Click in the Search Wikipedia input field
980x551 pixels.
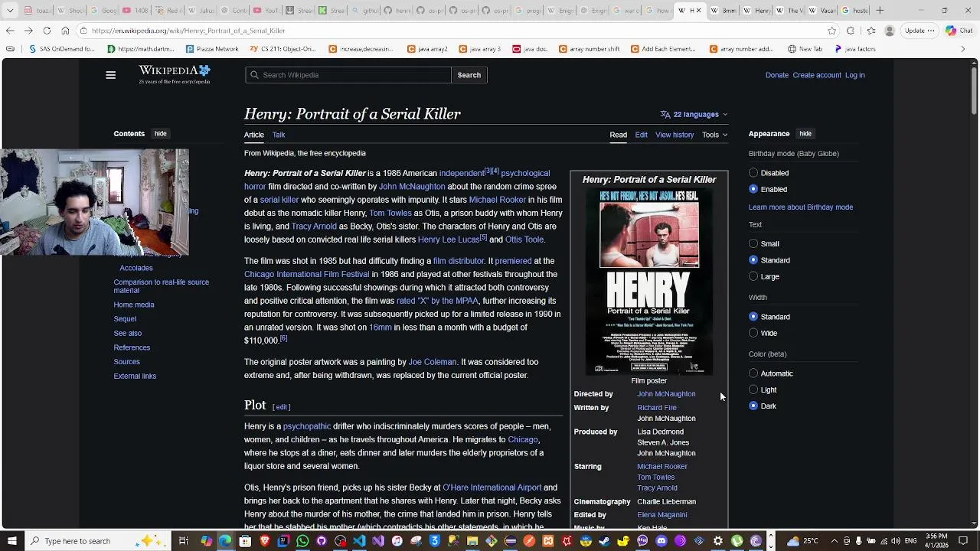tap(348, 75)
